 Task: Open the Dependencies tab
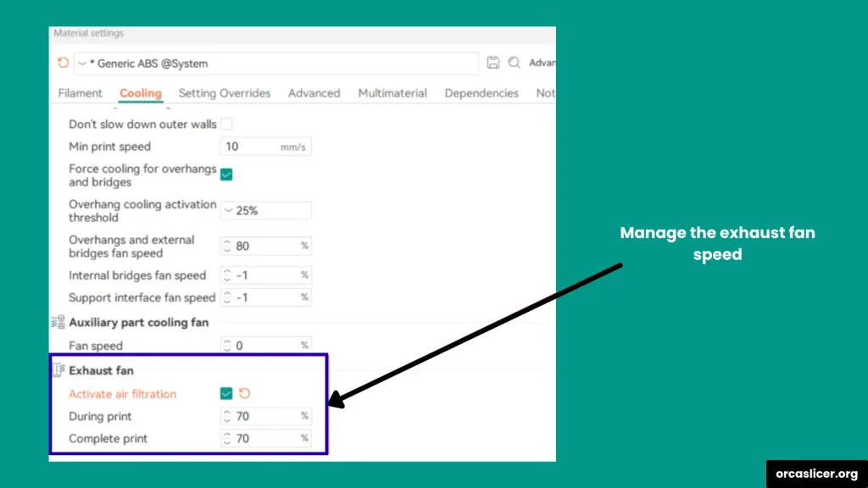(481, 93)
